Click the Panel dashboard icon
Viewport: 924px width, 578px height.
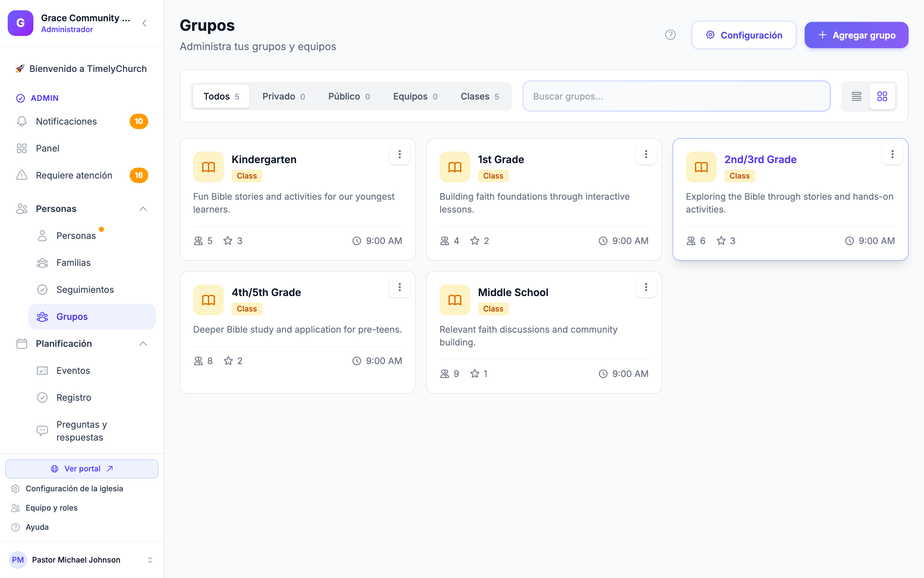[22, 148]
